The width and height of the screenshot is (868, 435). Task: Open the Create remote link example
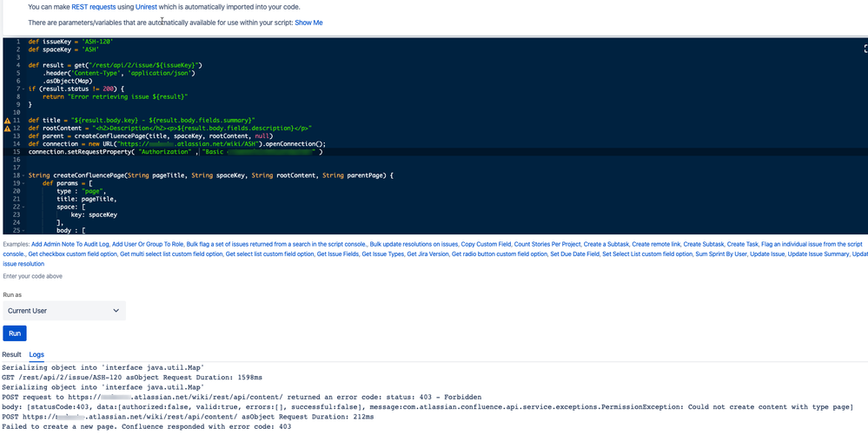pos(656,244)
